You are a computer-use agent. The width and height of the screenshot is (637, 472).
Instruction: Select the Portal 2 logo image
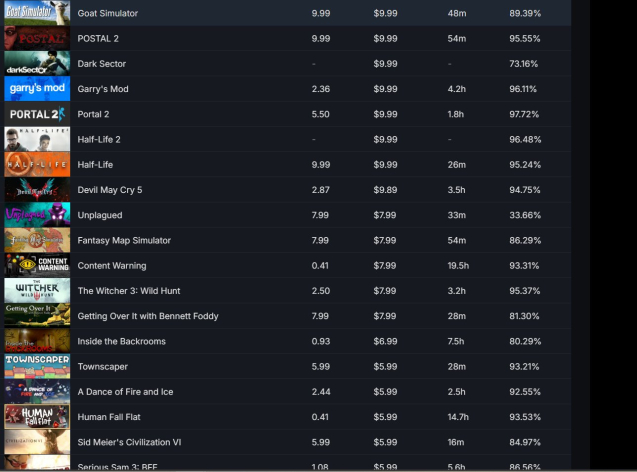37,114
